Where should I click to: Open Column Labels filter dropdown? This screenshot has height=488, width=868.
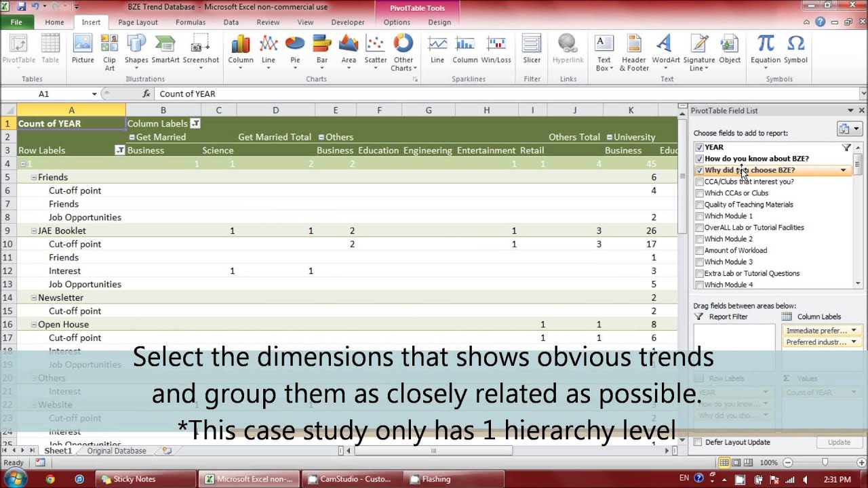(x=195, y=123)
